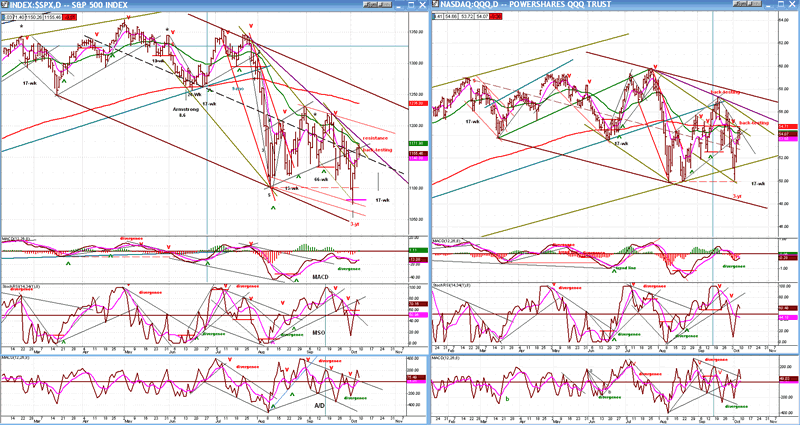
Task: Click the '3-yr' label below SPX price chart
Action: [356, 224]
